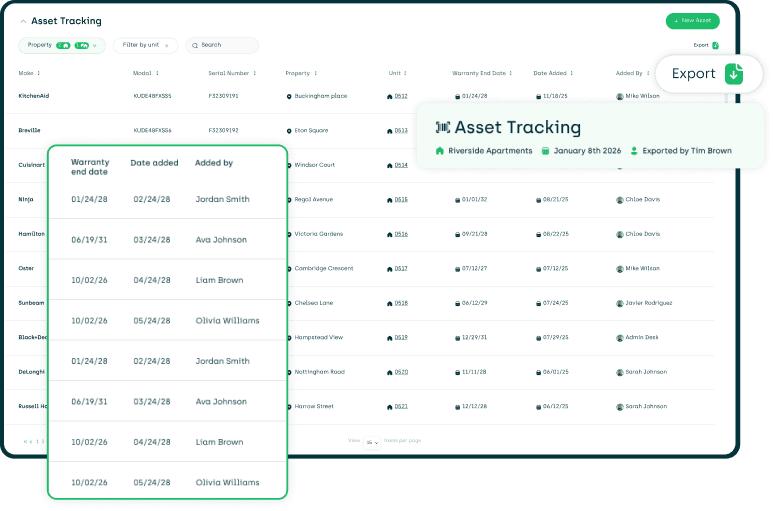Click Windsor Court property cell
The width and height of the screenshot is (773, 511).
tap(315, 165)
